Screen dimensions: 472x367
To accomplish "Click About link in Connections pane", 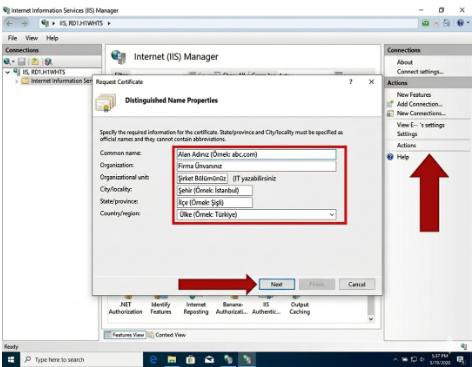I will 405,62.
